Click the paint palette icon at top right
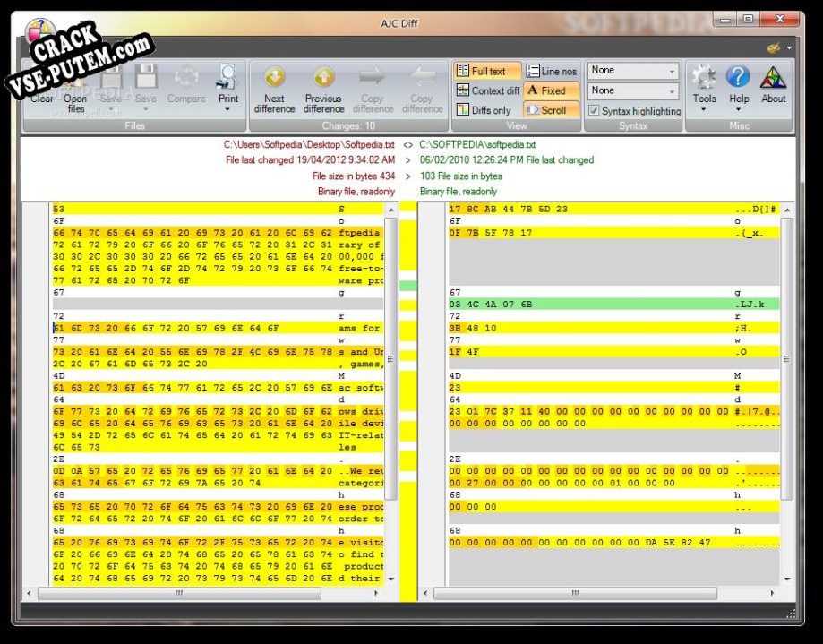This screenshot has height=644, width=823. [774, 47]
